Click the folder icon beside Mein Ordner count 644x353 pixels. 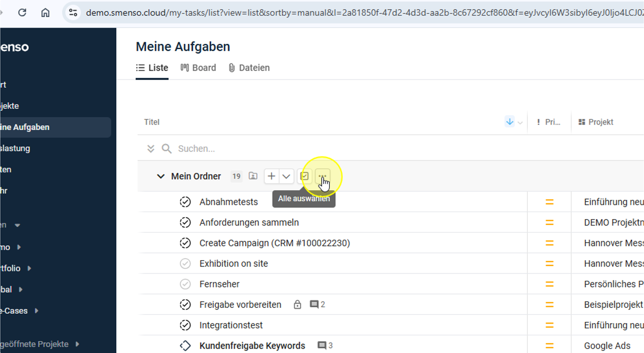click(253, 176)
